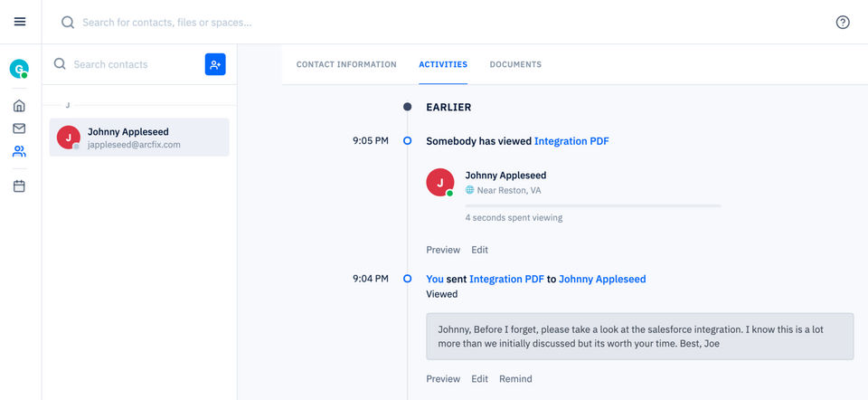Open the Calendar sidebar icon
868x400 pixels.
tap(19, 186)
